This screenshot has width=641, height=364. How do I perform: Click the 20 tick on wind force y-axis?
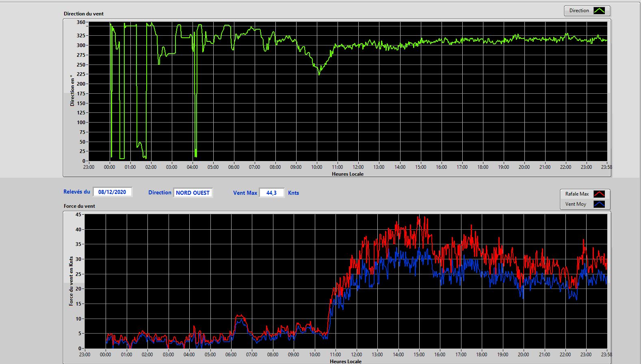click(x=78, y=289)
